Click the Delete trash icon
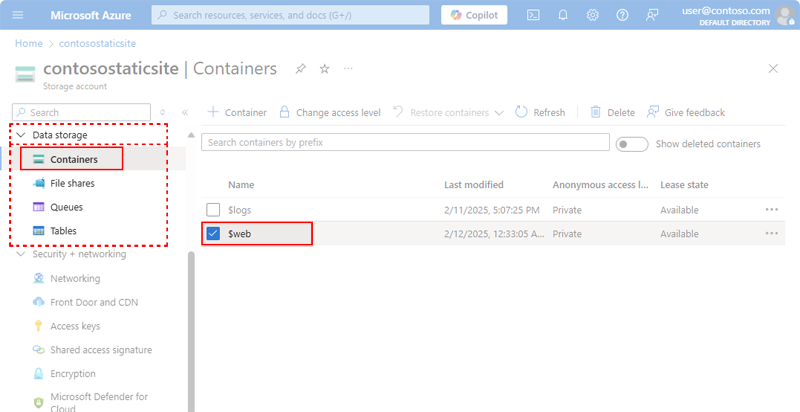The image size is (800, 412). (x=596, y=112)
